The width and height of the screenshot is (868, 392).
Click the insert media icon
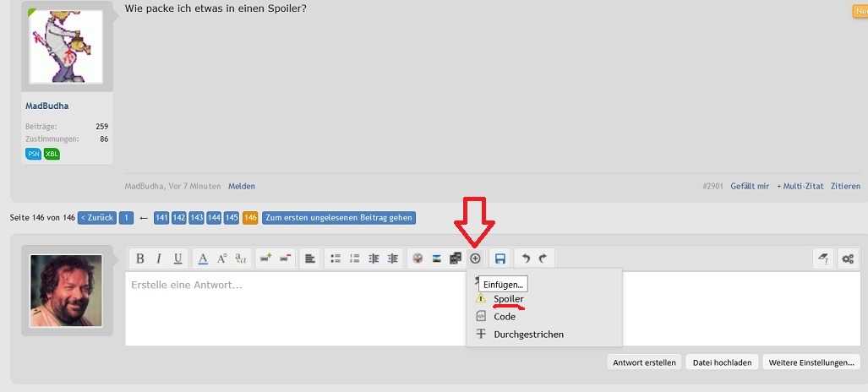tap(456, 259)
